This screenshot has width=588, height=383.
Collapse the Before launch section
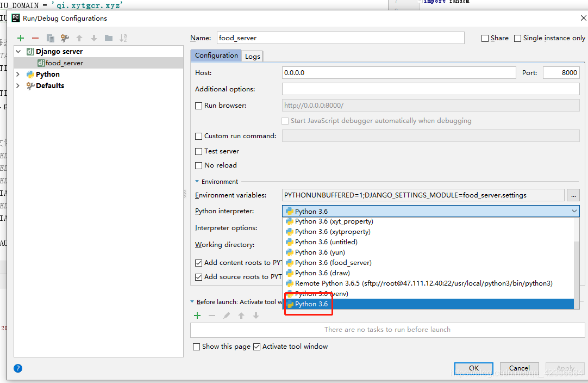click(192, 301)
